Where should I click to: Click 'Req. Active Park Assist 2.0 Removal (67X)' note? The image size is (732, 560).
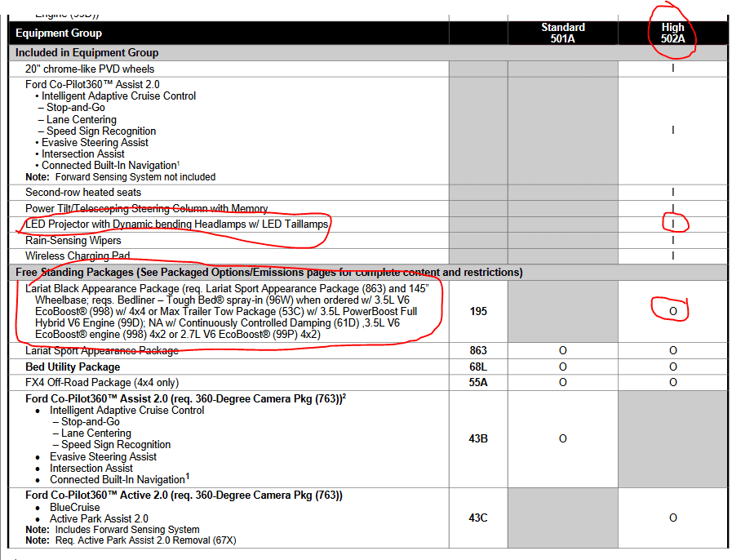coord(145,540)
